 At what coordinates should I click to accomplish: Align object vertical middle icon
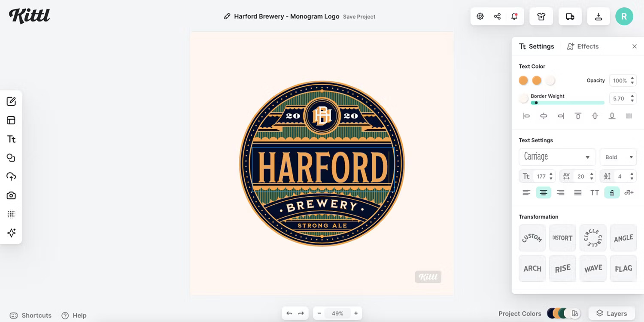coord(595,116)
